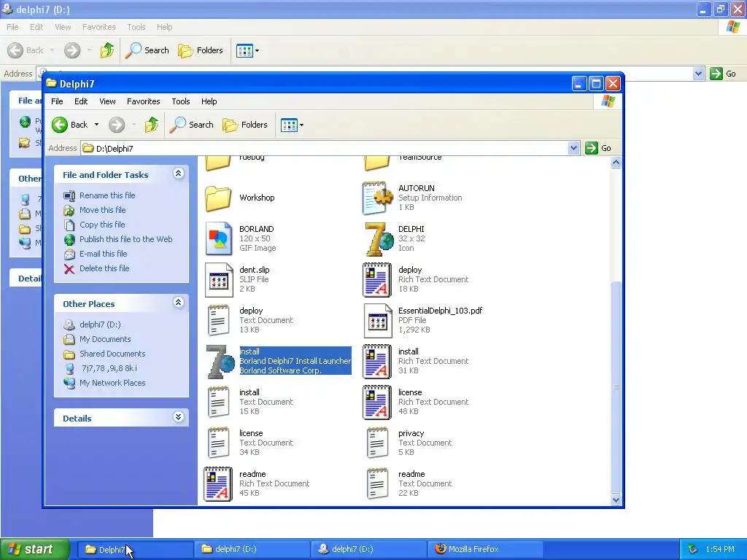The height and width of the screenshot is (560, 747).
Task: Open the install Borland Delphi7 launcher icon
Action: click(220, 362)
